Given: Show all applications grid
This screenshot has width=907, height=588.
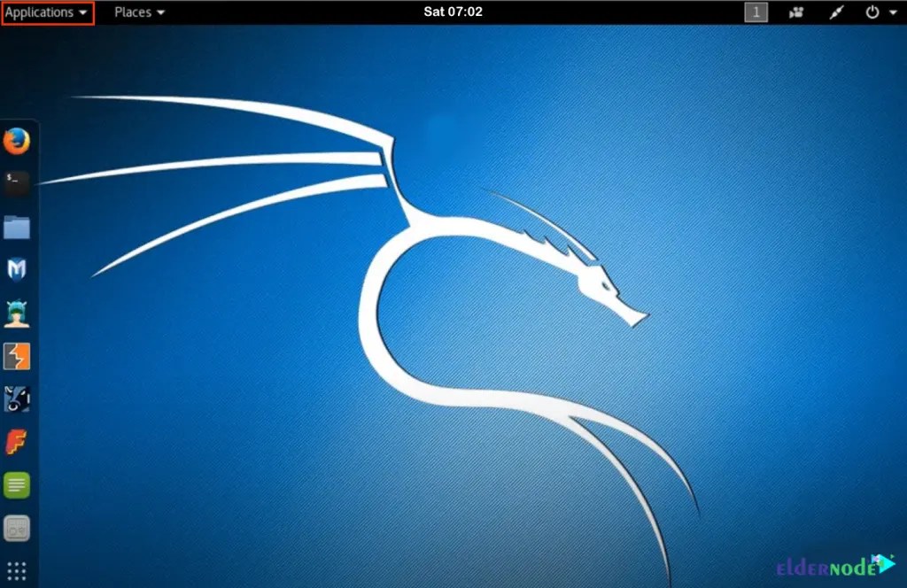Looking at the screenshot, I should point(17,570).
